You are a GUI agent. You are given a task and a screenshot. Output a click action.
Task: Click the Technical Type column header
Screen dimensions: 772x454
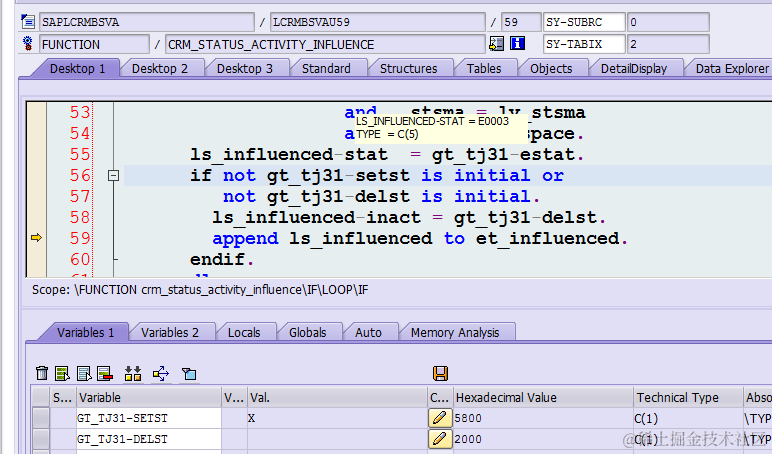point(688,397)
